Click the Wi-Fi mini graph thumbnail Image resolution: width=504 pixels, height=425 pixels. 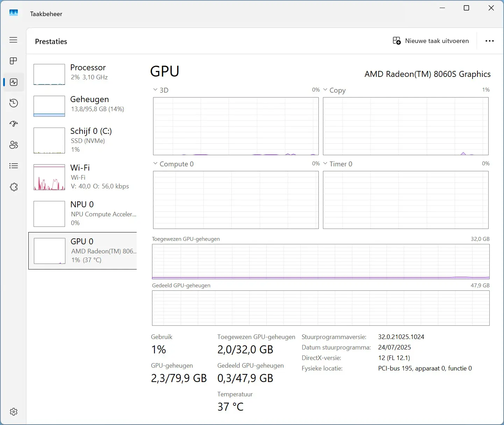coord(49,177)
